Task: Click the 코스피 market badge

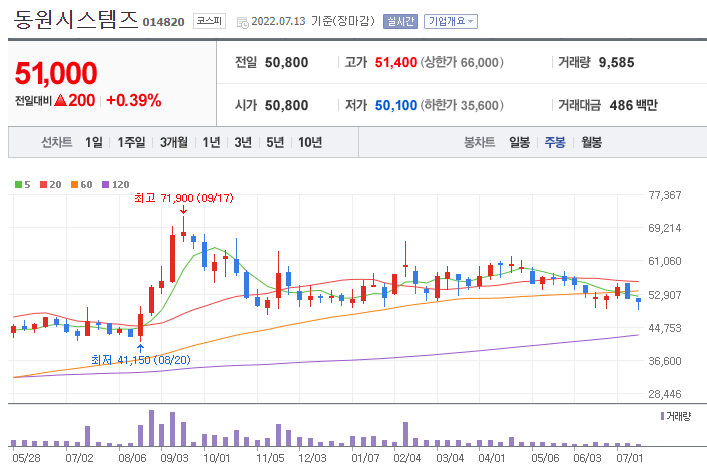Action: [x=209, y=21]
